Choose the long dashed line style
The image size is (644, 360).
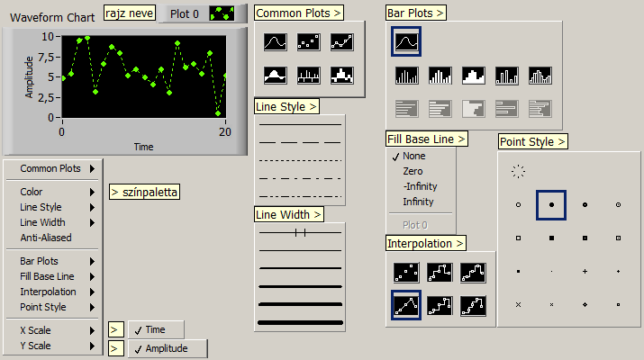tap(300, 142)
